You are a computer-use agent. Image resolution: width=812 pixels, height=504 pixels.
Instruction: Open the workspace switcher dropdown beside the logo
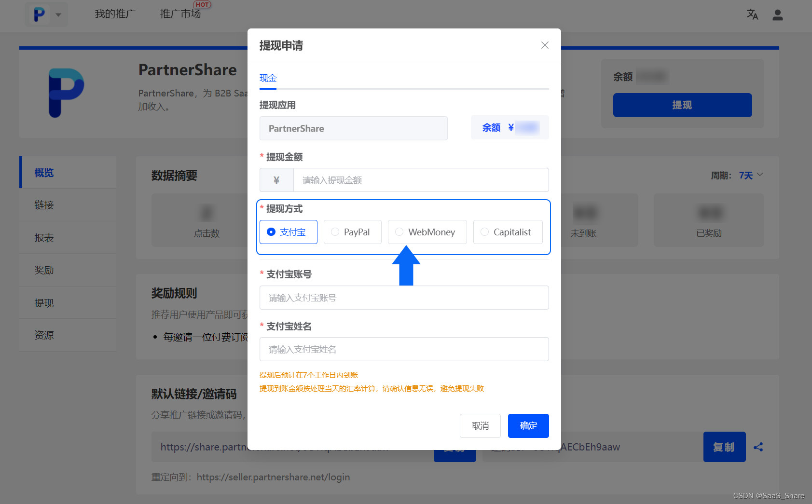coord(58,14)
